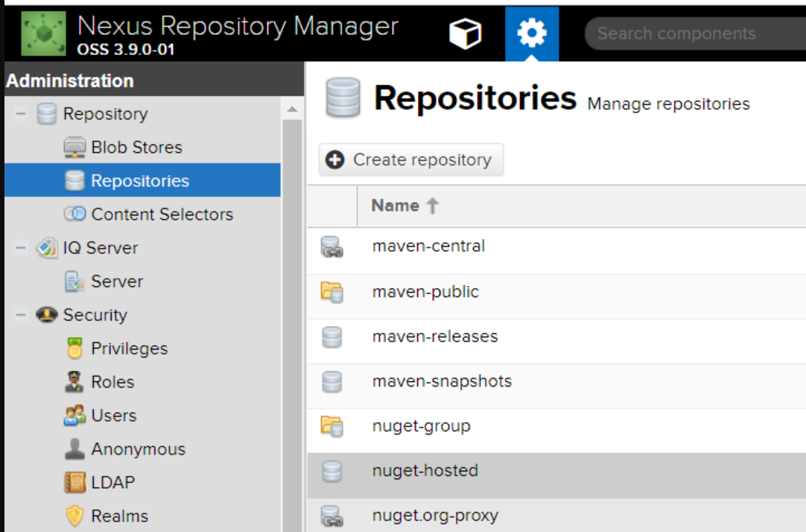Open the nuget.org-proxy repository row
This screenshot has height=532, width=806.
click(x=556, y=515)
